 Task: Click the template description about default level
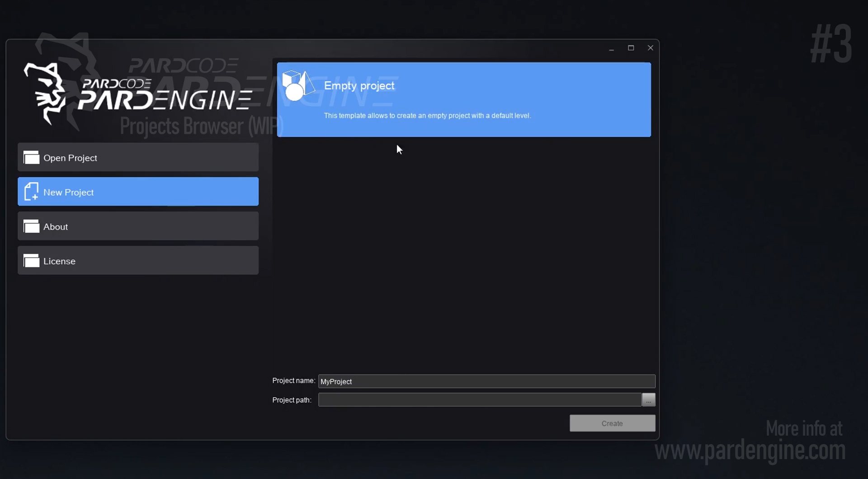(x=427, y=116)
